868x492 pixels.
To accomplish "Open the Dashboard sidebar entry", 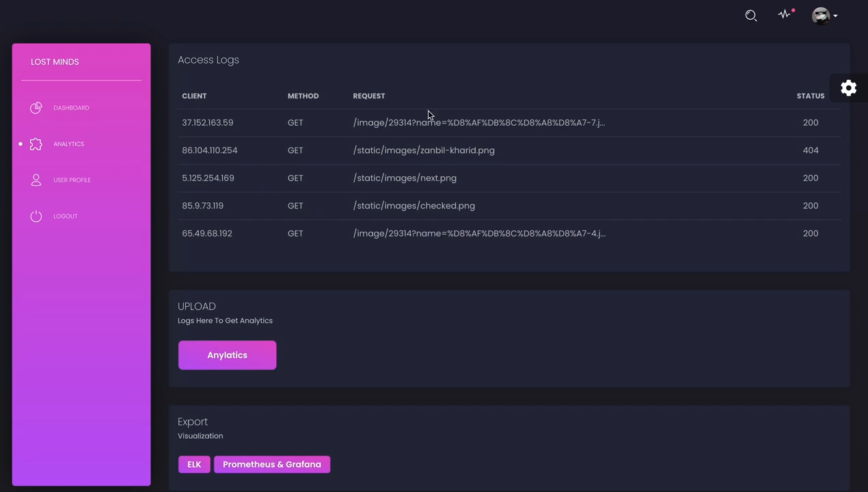I will pyautogui.click(x=71, y=107).
